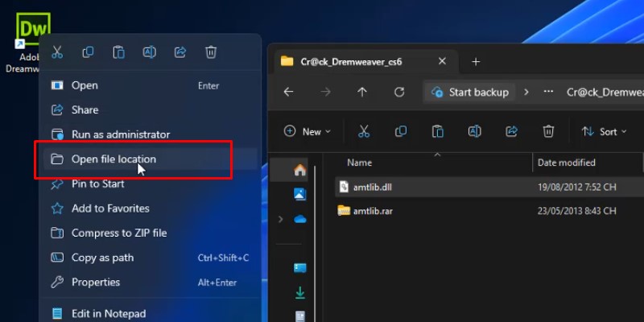
Task: Click the Cut icon in context menu
Action: click(57, 52)
